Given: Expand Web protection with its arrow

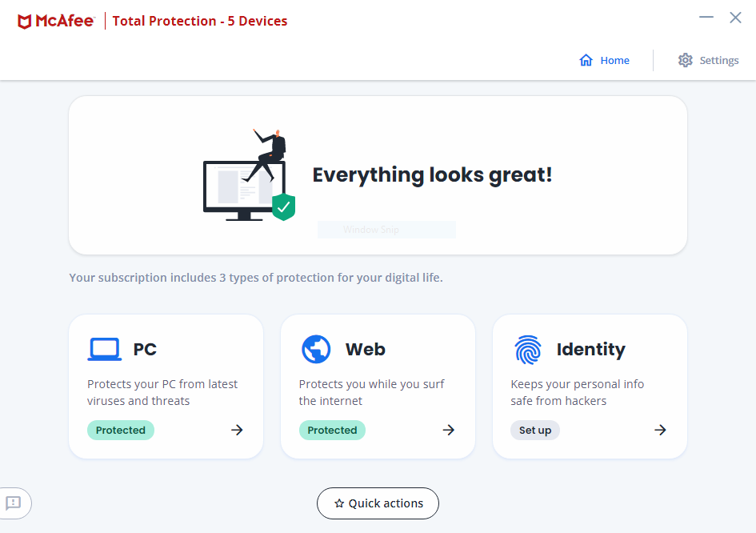Looking at the screenshot, I should pyautogui.click(x=449, y=430).
